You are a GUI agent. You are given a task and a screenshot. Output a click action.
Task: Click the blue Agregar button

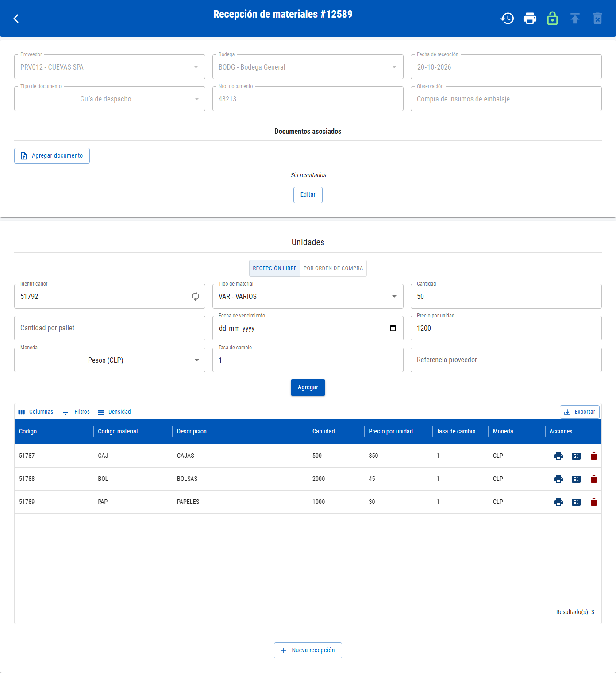(308, 387)
